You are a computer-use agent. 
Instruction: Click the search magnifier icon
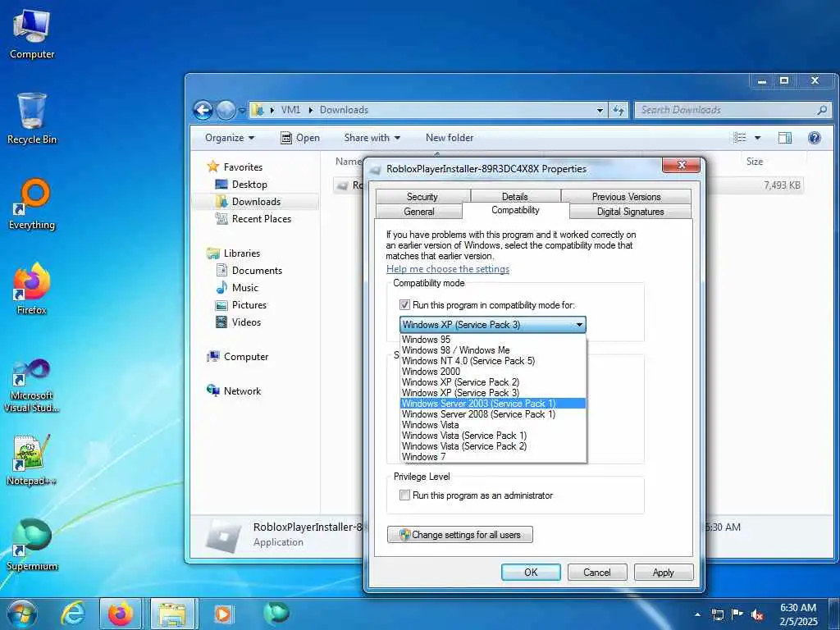(822, 110)
